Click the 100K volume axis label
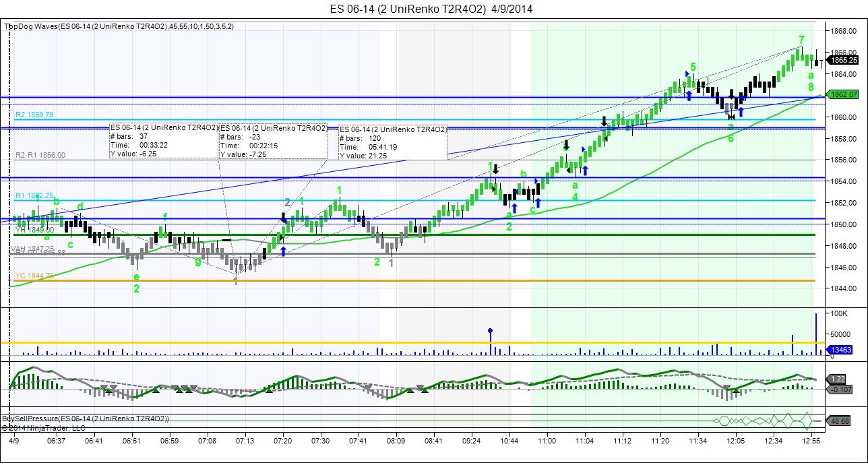 tap(839, 314)
